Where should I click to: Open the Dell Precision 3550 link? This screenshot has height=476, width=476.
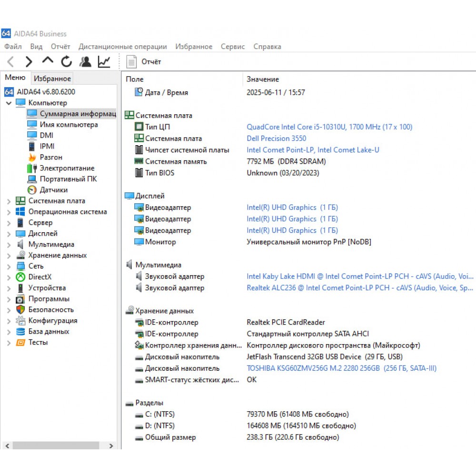[x=276, y=139]
